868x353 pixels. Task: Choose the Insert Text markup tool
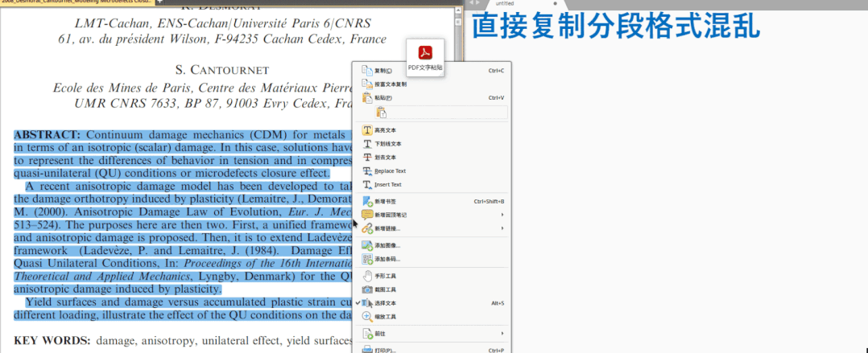[x=432, y=184]
